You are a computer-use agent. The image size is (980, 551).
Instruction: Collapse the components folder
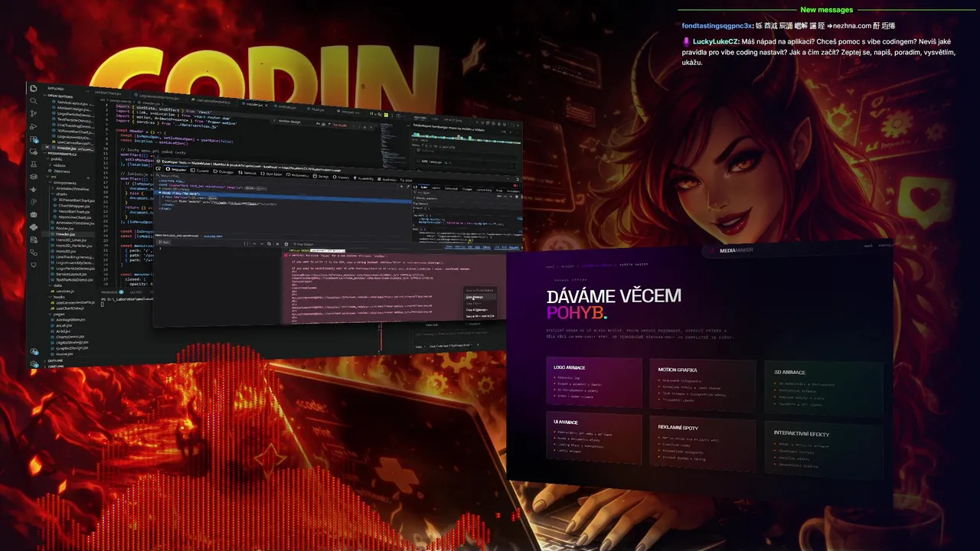[x=61, y=183]
